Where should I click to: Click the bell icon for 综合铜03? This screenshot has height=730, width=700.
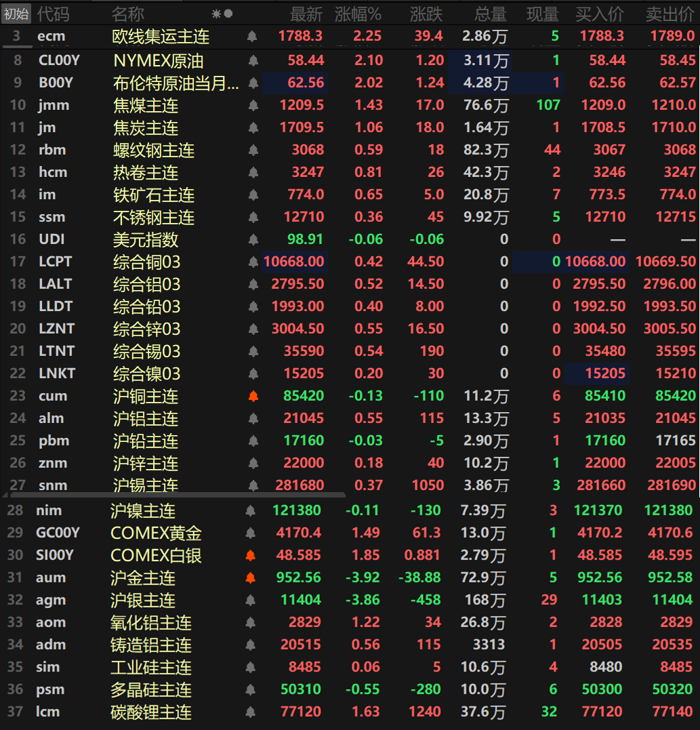(x=253, y=262)
